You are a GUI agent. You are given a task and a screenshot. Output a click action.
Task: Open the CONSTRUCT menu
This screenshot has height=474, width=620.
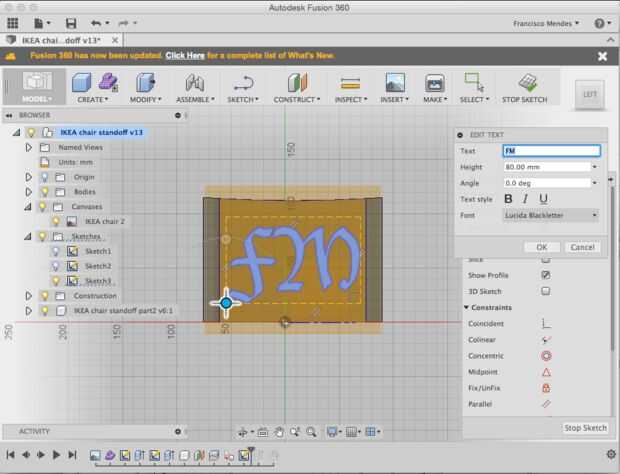click(297, 100)
